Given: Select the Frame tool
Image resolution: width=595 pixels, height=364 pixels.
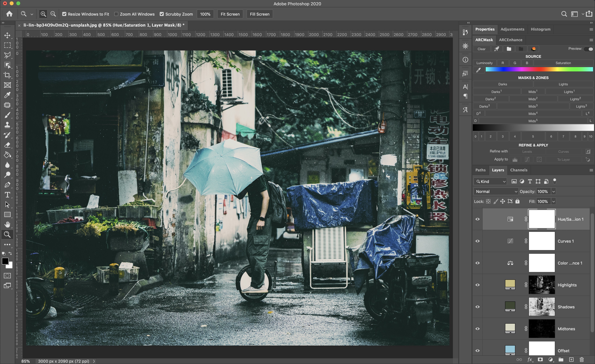Looking at the screenshot, I should (x=7, y=85).
